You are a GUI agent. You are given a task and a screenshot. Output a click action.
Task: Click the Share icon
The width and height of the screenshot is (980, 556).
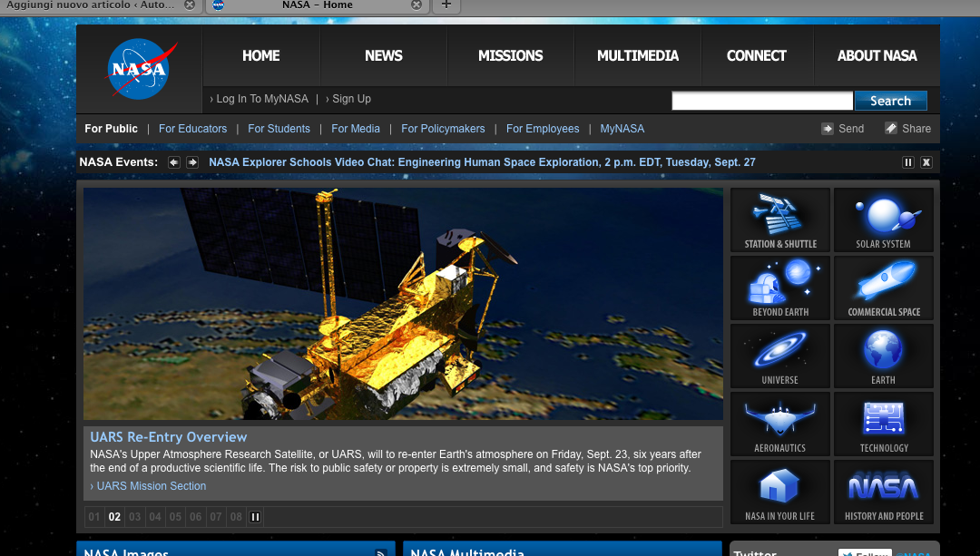(891, 129)
